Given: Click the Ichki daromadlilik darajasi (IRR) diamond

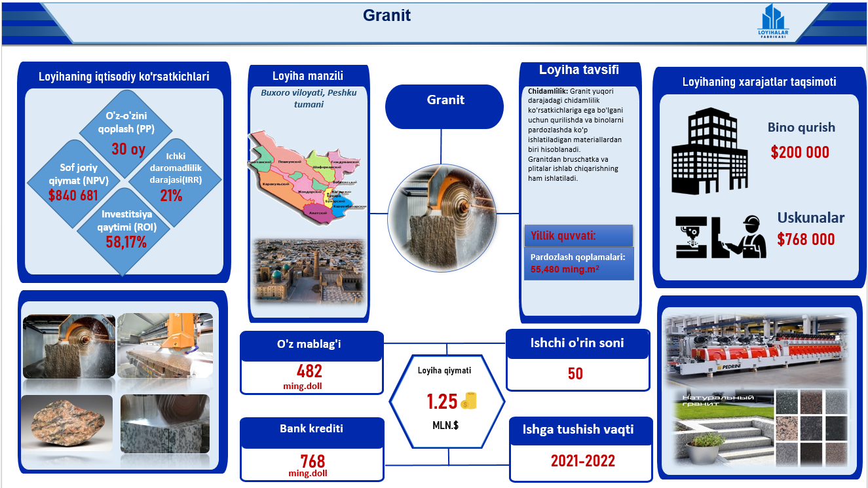Looking at the screenshot, I should [x=172, y=178].
